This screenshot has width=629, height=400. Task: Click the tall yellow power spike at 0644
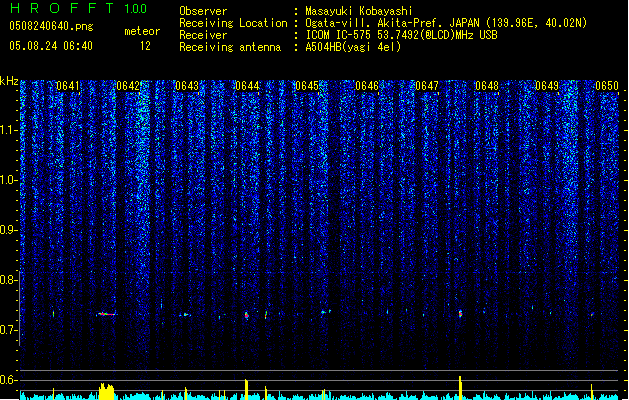[x=246, y=390]
